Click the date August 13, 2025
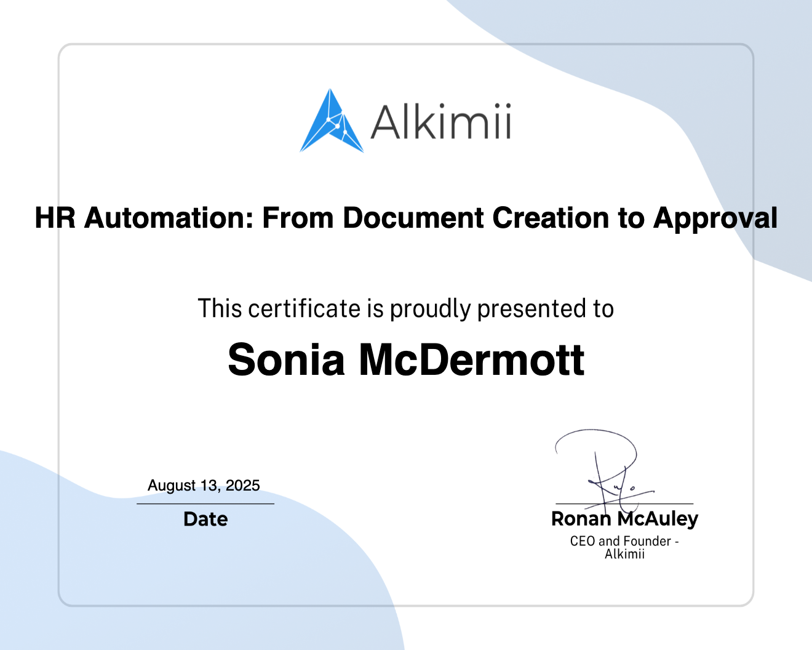 204,485
